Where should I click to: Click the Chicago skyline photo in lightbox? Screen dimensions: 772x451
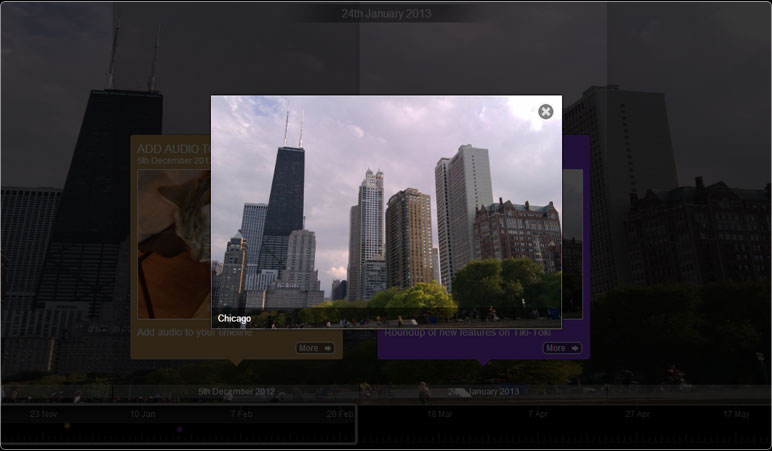(386, 210)
